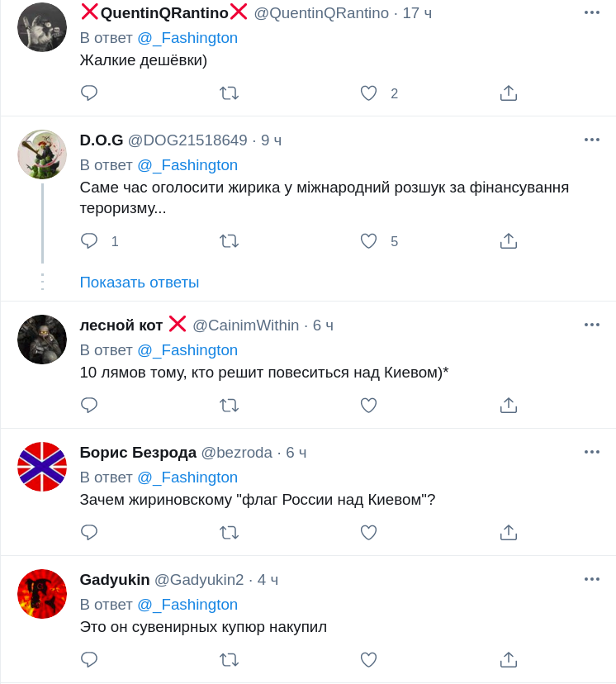Screen dimensions: 616x684
Task: Open @bezroda profile handle
Action: tap(237, 453)
